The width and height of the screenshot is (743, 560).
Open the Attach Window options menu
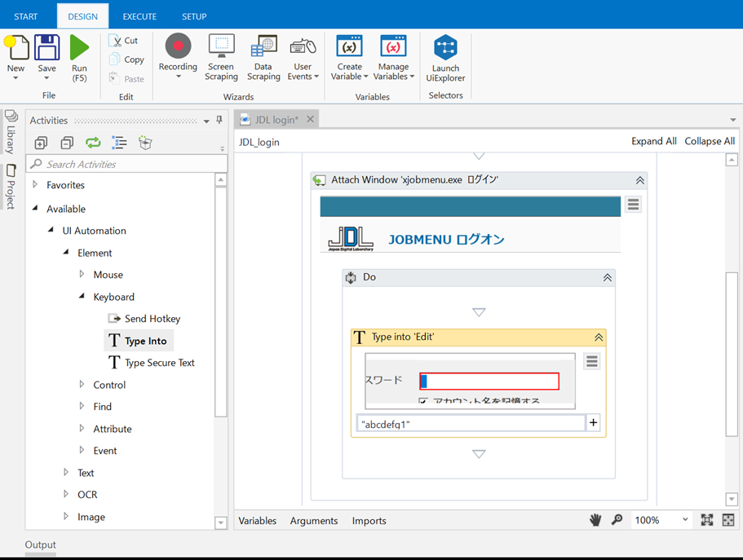(633, 205)
